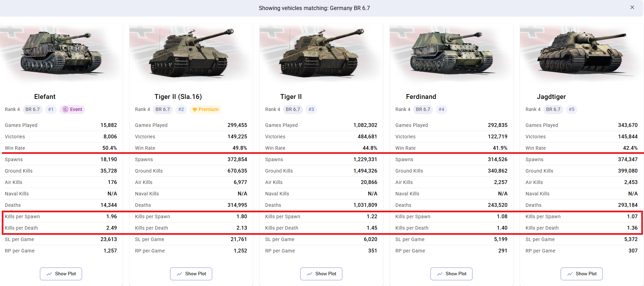Click the BR 6.7 badge on Ferdinand
This screenshot has height=286, width=644.
[423, 109]
